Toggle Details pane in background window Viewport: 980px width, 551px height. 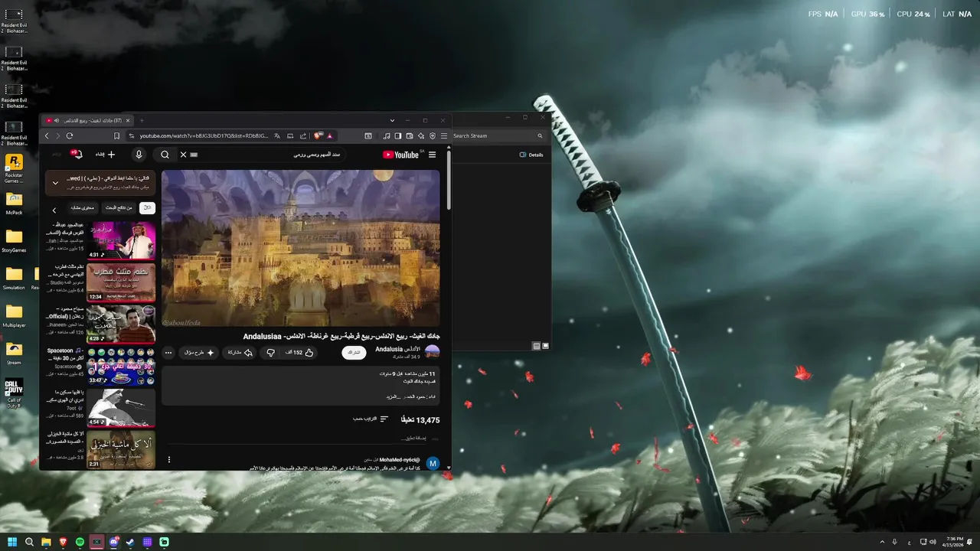point(531,155)
